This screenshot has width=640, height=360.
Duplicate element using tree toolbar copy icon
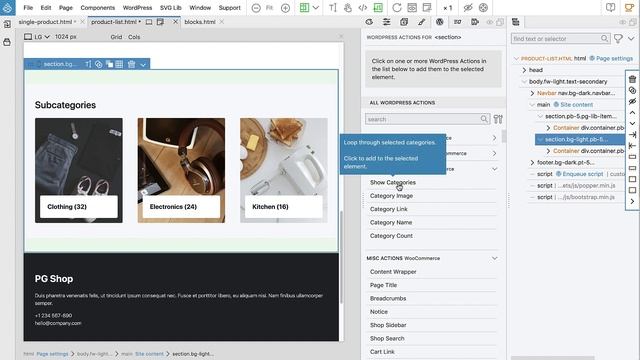[632, 90]
